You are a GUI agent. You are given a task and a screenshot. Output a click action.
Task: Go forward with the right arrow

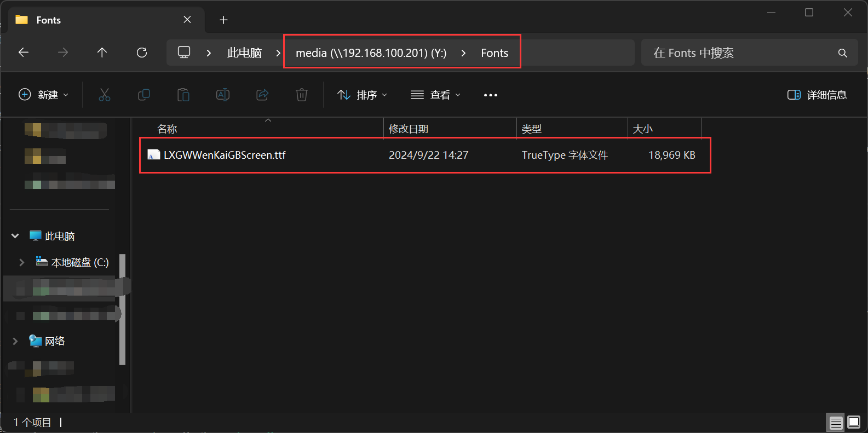pyautogui.click(x=63, y=53)
